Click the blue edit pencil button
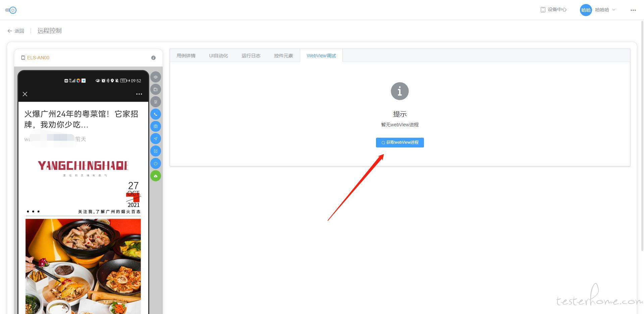Image resolution: width=644 pixels, height=314 pixels. click(156, 151)
